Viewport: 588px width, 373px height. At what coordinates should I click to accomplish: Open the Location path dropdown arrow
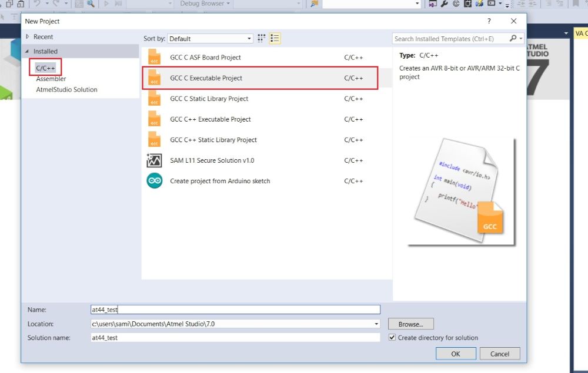pyautogui.click(x=376, y=324)
